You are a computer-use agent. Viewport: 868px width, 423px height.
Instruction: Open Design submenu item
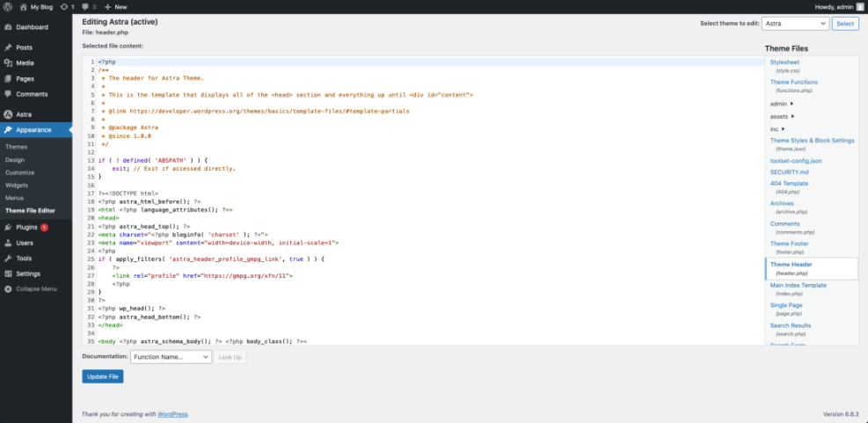15,159
